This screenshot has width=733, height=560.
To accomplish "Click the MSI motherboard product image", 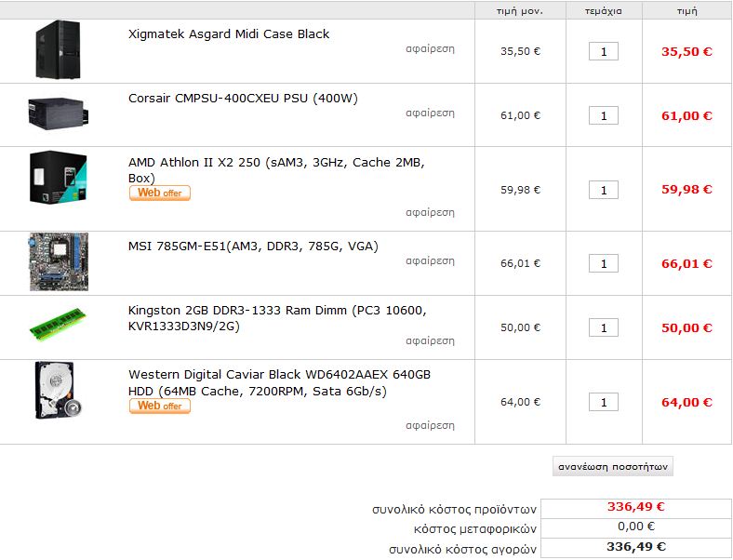I will (x=59, y=261).
